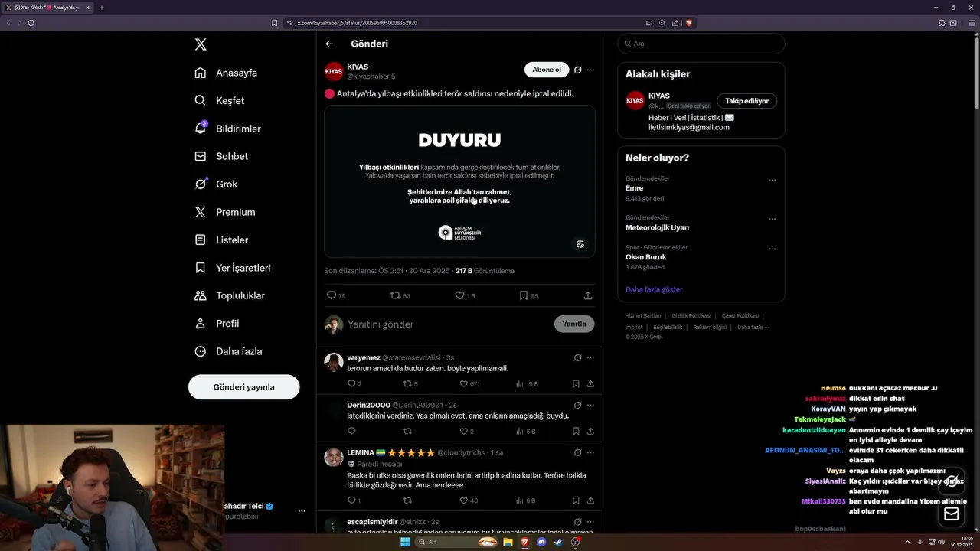Image resolution: width=980 pixels, height=551 pixels.
Task: Click the Ara search box on X
Action: point(701,44)
